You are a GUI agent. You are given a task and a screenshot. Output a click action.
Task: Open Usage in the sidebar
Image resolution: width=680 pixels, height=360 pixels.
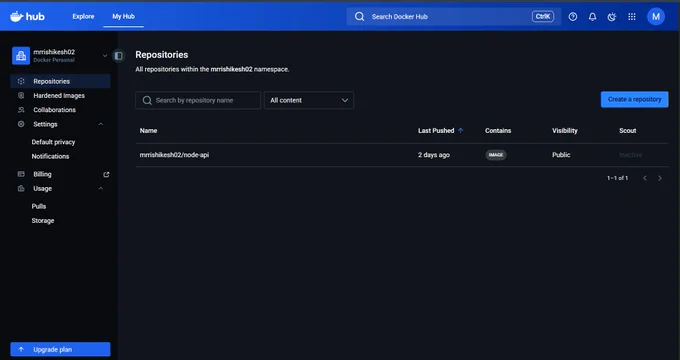[x=42, y=188]
